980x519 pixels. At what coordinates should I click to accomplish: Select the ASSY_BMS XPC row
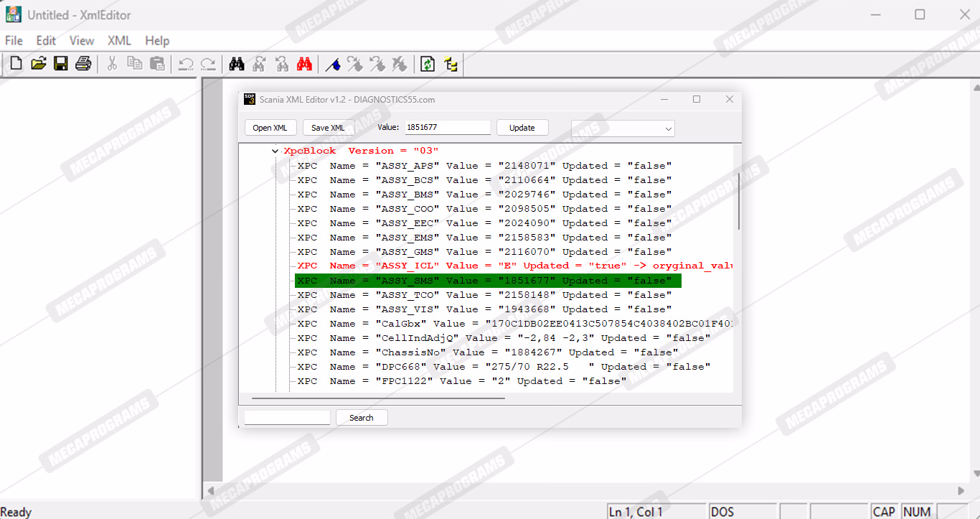[x=485, y=195]
